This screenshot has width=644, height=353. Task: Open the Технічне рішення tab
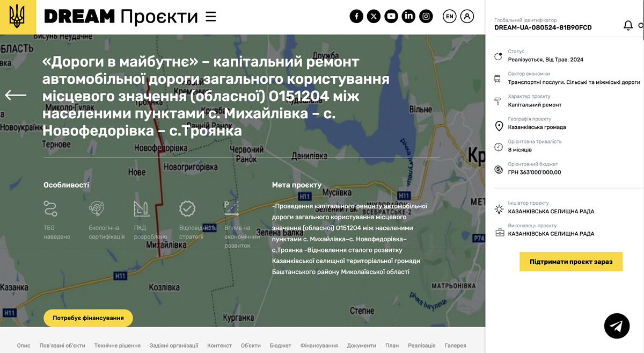[118, 345]
